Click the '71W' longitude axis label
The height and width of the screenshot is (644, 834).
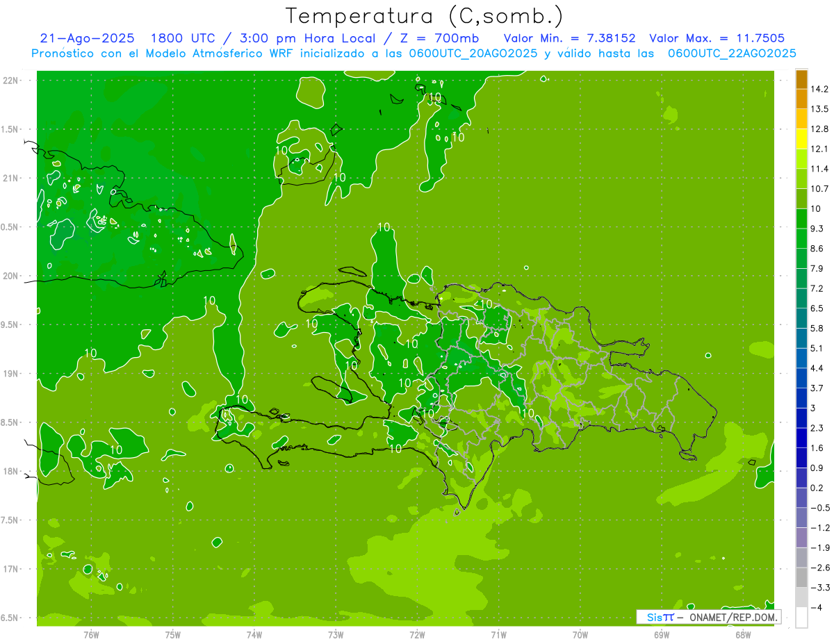(498, 634)
